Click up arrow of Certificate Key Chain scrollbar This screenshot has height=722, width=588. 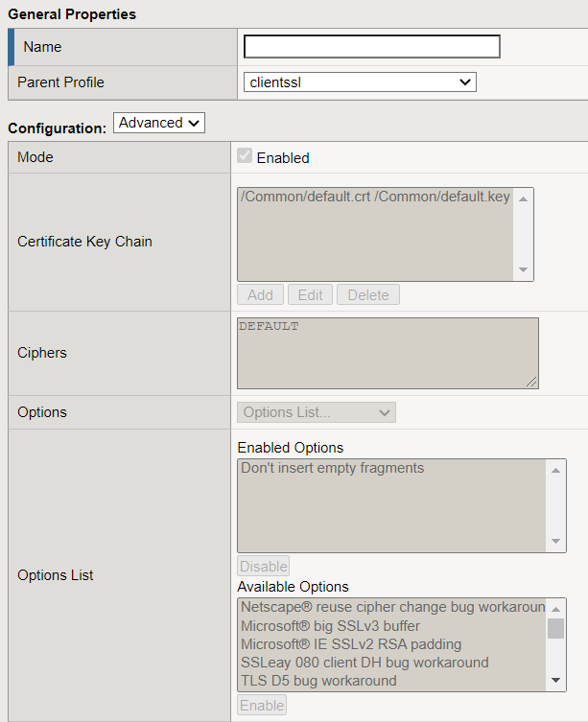click(523, 198)
